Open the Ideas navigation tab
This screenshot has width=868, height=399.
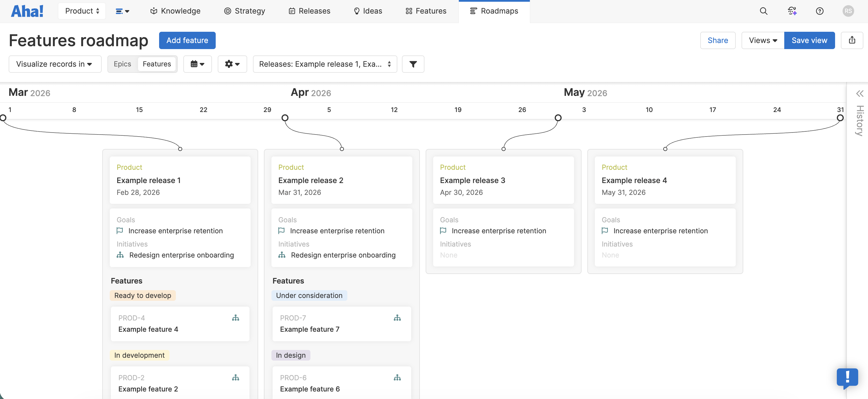coord(368,11)
